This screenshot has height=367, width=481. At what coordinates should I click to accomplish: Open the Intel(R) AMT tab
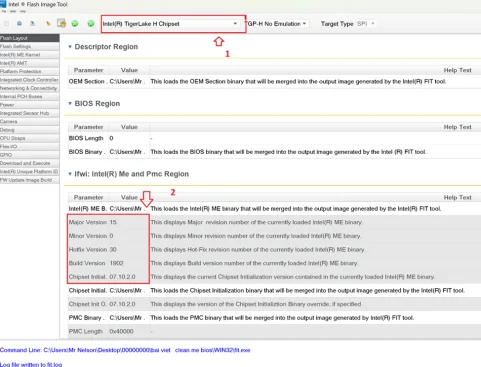[30, 63]
